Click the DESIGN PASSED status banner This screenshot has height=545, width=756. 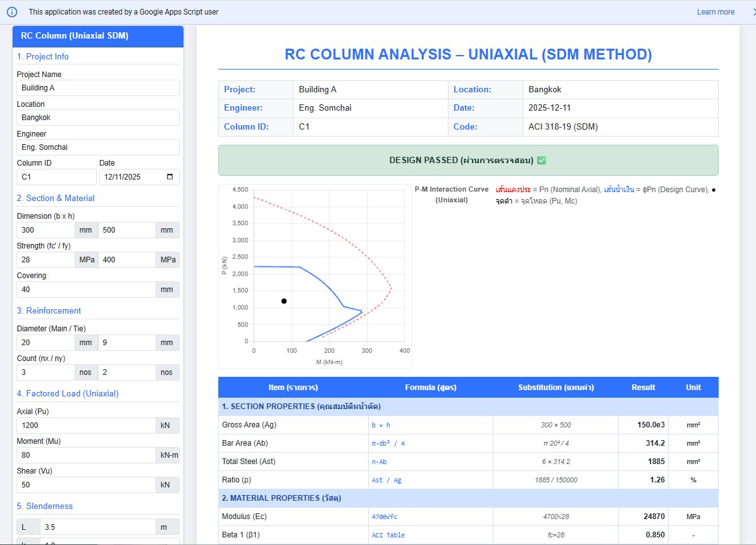click(x=468, y=161)
